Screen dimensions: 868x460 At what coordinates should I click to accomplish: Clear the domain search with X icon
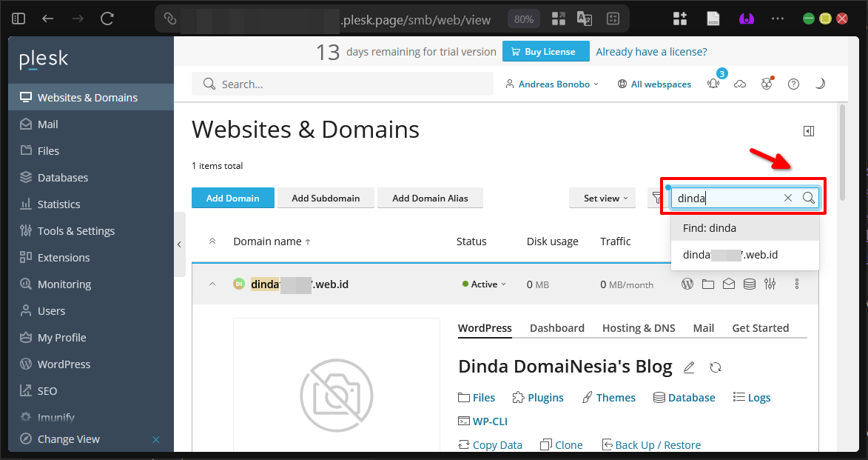click(x=788, y=198)
